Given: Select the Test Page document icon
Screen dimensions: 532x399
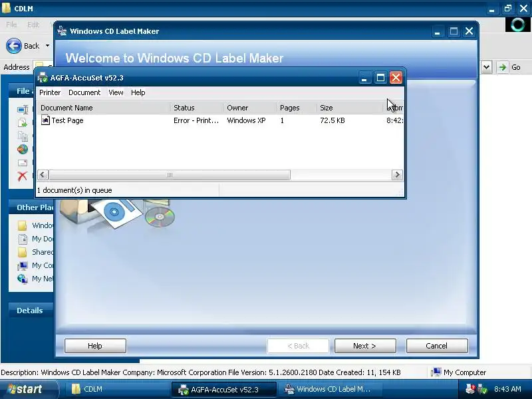Looking at the screenshot, I should click(45, 120).
